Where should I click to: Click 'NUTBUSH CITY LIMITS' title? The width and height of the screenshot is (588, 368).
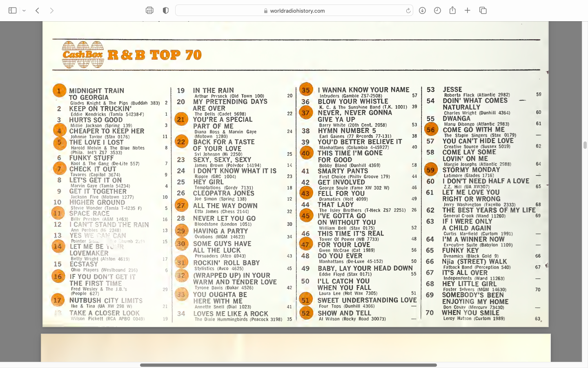pyautogui.click(x=106, y=301)
